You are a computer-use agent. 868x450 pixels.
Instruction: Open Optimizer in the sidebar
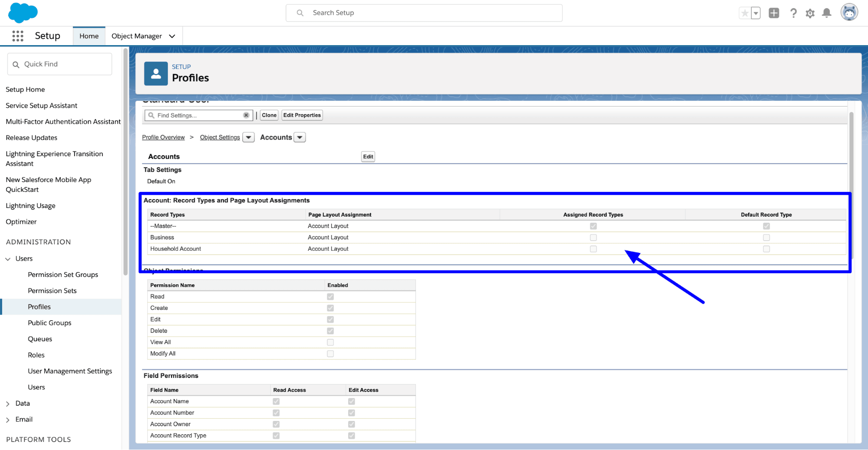[21, 222]
